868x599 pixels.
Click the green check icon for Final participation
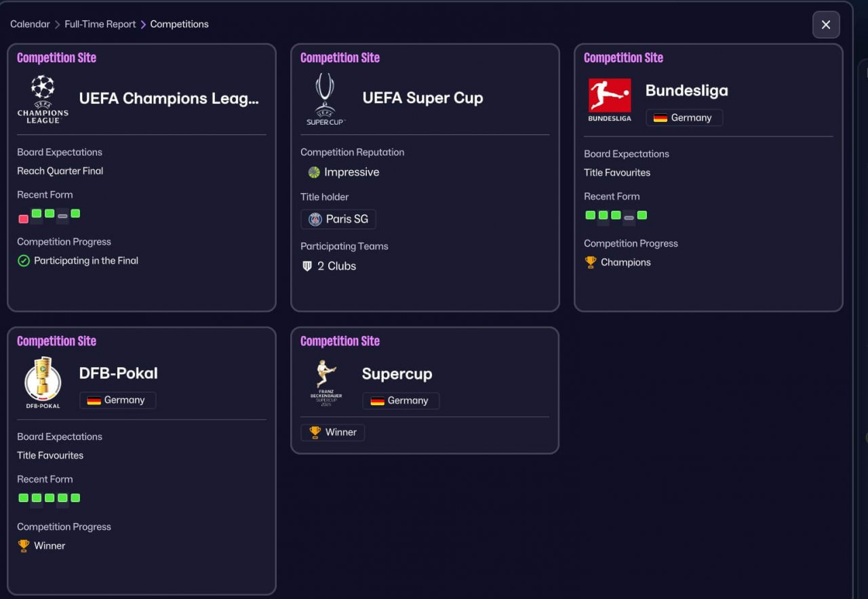[x=24, y=261]
